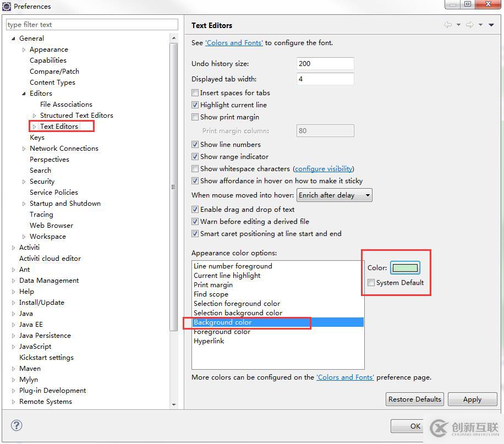Uncheck Highlight current line

[x=195, y=105]
